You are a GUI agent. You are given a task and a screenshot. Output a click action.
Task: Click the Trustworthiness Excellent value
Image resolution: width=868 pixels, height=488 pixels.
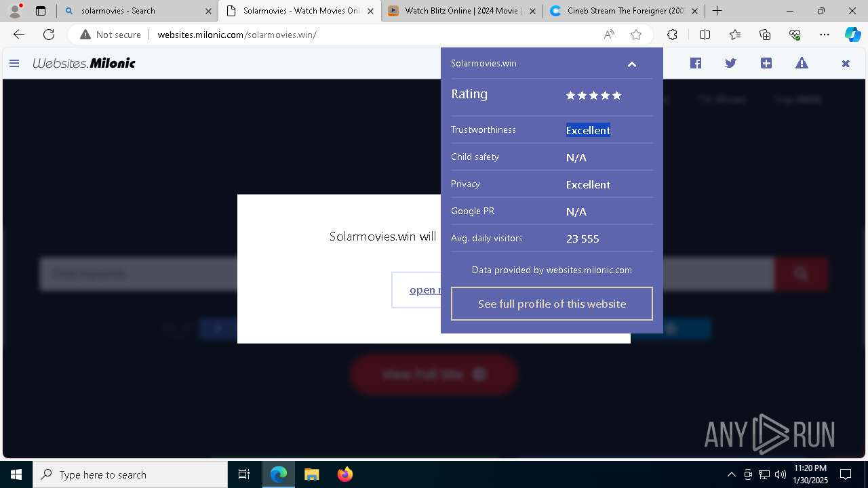tap(588, 130)
